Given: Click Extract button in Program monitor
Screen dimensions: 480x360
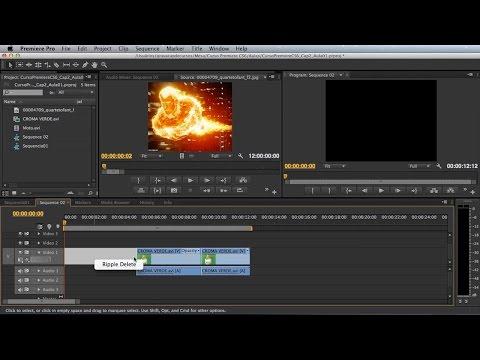Looking at the screenshot, I should [x=450, y=191].
